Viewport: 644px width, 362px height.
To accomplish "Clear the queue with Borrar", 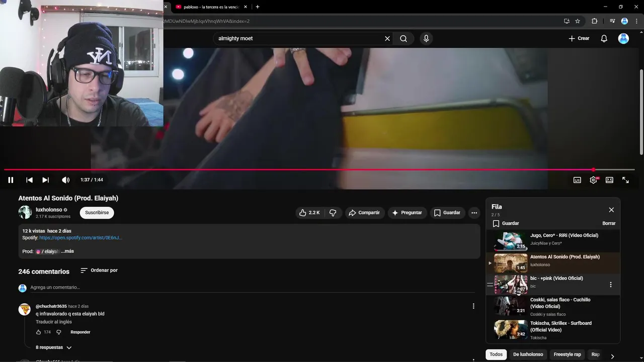I will [x=609, y=223].
